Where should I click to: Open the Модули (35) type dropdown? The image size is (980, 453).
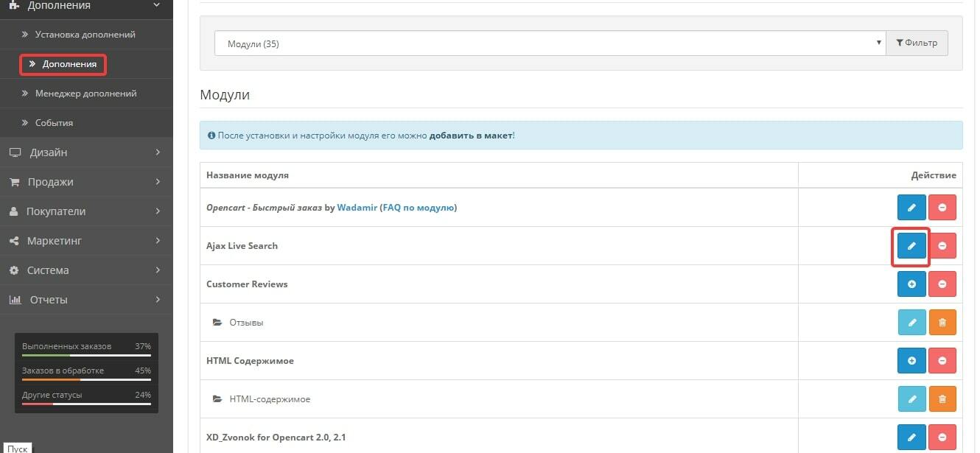pyautogui.click(x=550, y=43)
